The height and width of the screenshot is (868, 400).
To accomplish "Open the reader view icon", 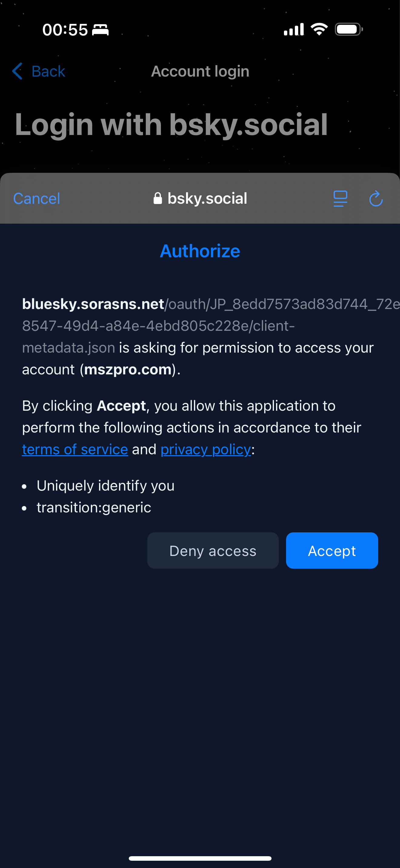I will tap(340, 199).
